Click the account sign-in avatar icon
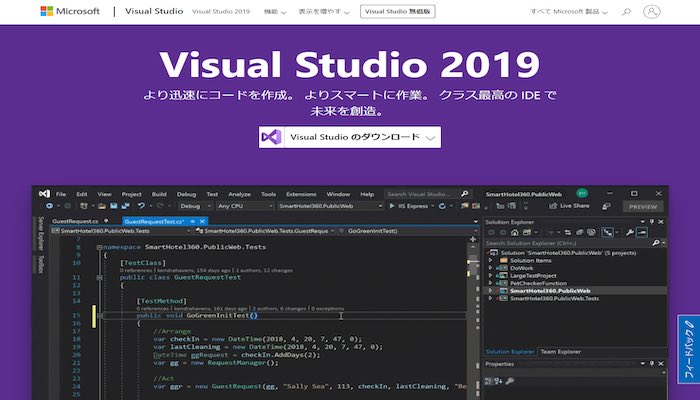 (x=652, y=12)
